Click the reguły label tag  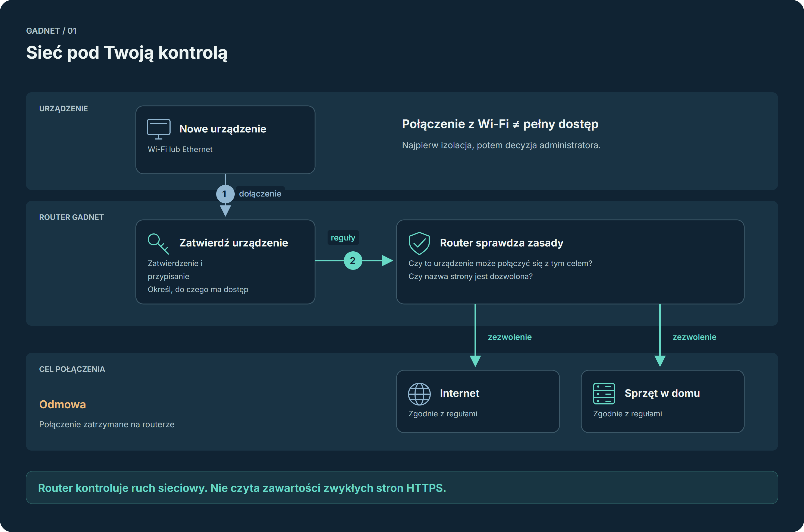point(343,237)
